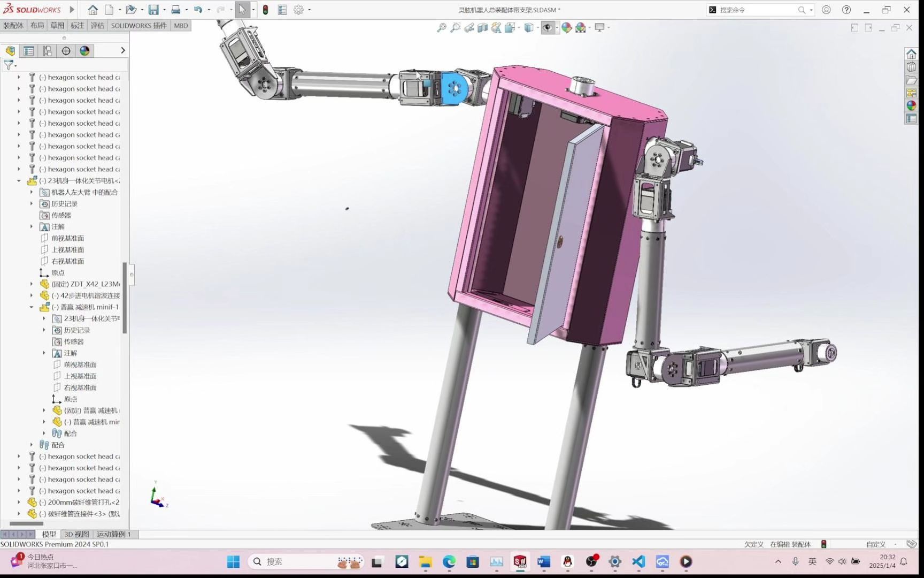The image size is (924, 578).
Task: Click the Rebuild traffic light icon
Action: [x=265, y=10]
